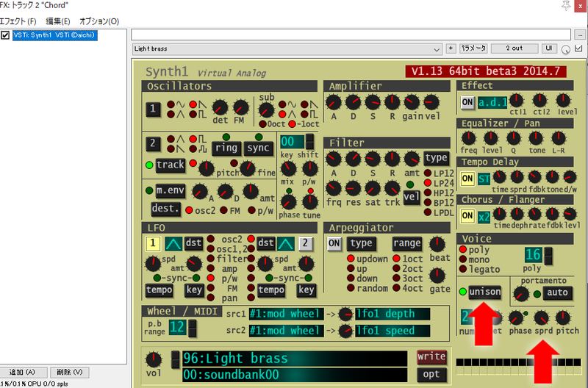This screenshot has width=588, height=388.
Task: Open the エフェクト(F) menu
Action: click(x=18, y=21)
